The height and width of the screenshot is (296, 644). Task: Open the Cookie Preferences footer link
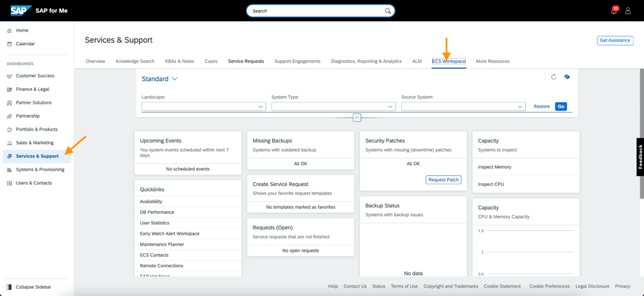(x=550, y=286)
